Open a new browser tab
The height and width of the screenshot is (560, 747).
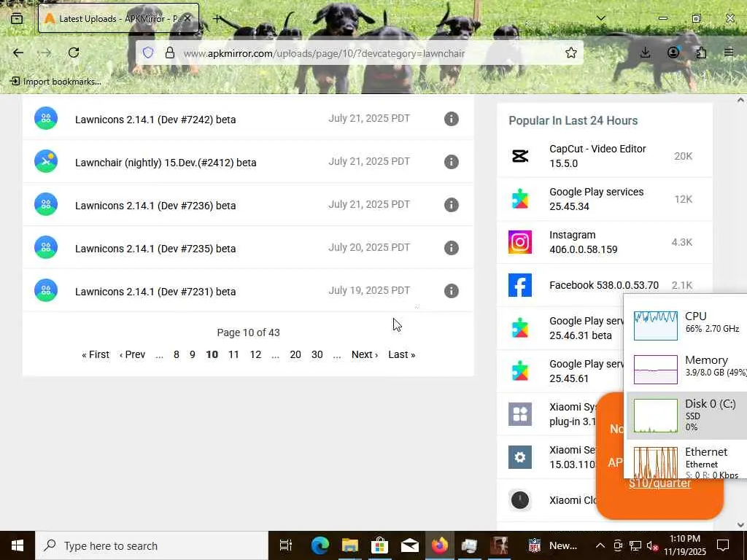[x=217, y=18]
